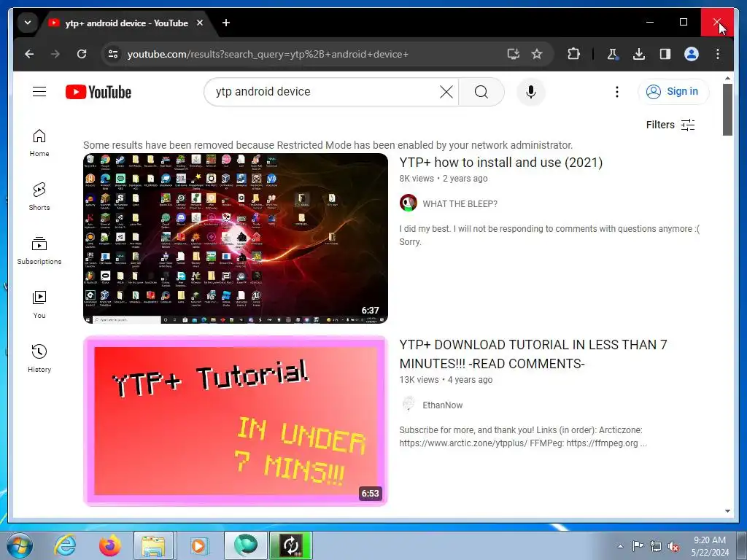Click the magnifier search button
This screenshot has height=560, width=747.
(481, 91)
